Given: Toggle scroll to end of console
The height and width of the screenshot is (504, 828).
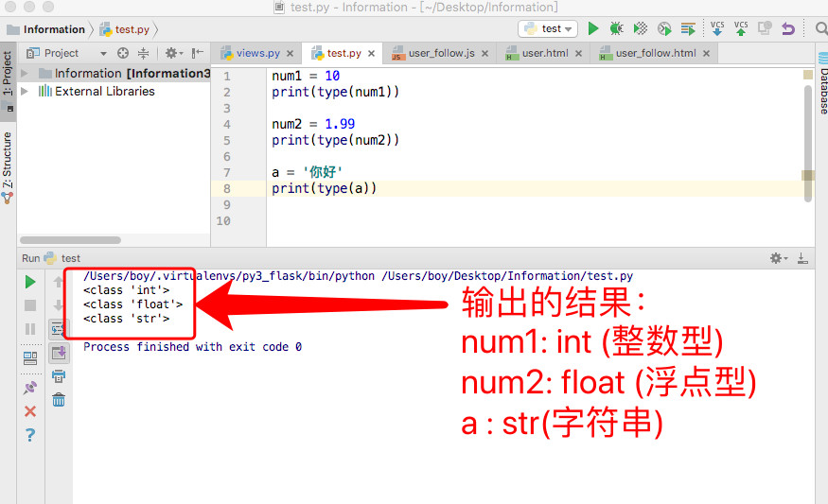Looking at the screenshot, I should pyautogui.click(x=59, y=353).
